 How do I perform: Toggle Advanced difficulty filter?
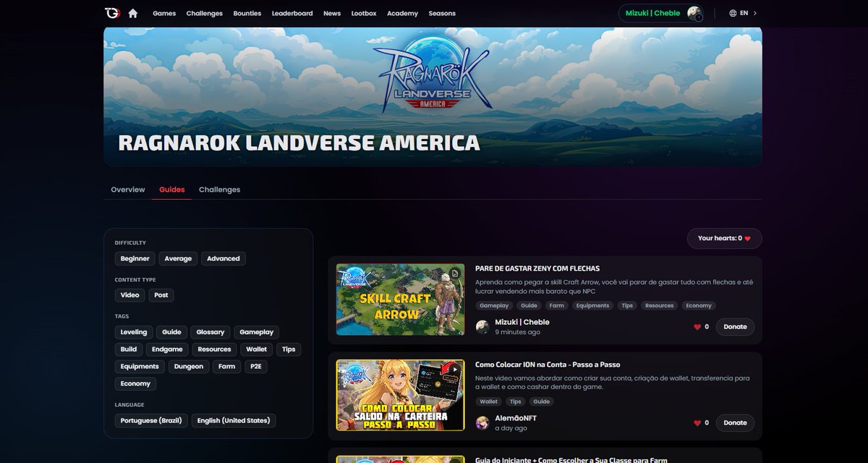tap(224, 258)
